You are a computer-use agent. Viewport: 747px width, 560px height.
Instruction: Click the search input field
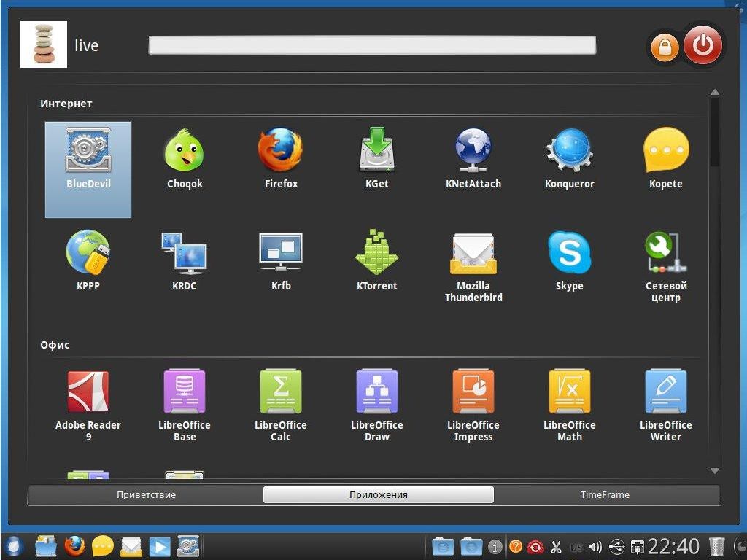point(372,45)
